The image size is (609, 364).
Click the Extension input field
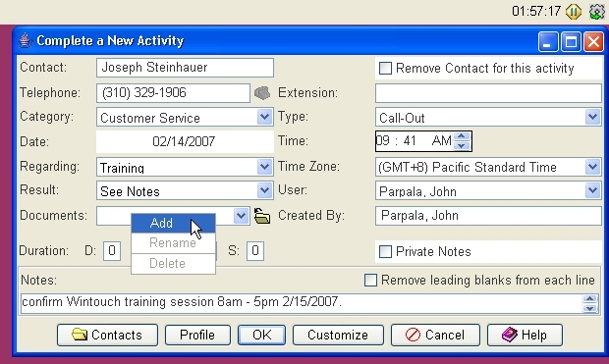pos(488,93)
